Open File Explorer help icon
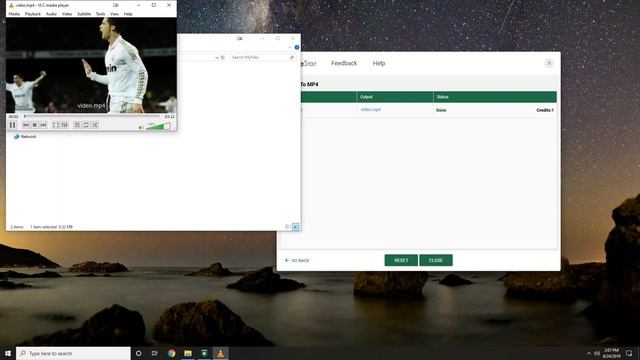Image resolution: width=640 pixels, height=360 pixels. (x=297, y=47)
